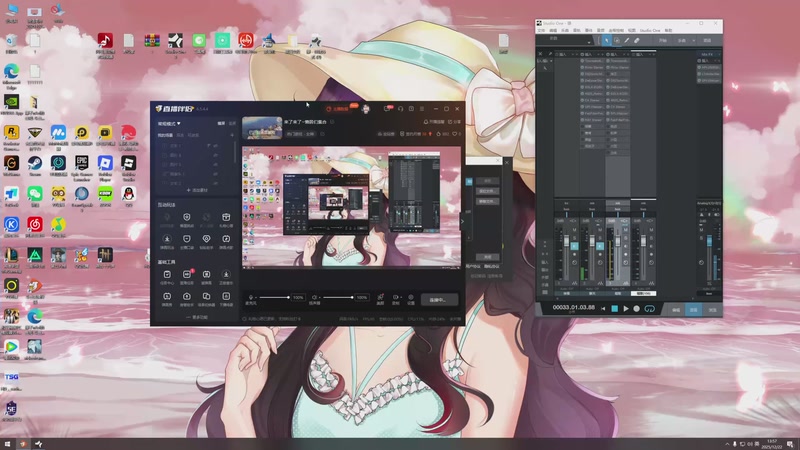Screen dimensions: 800x450
Task: Select the eraser tool in Studio One
Action: (x=637, y=40)
